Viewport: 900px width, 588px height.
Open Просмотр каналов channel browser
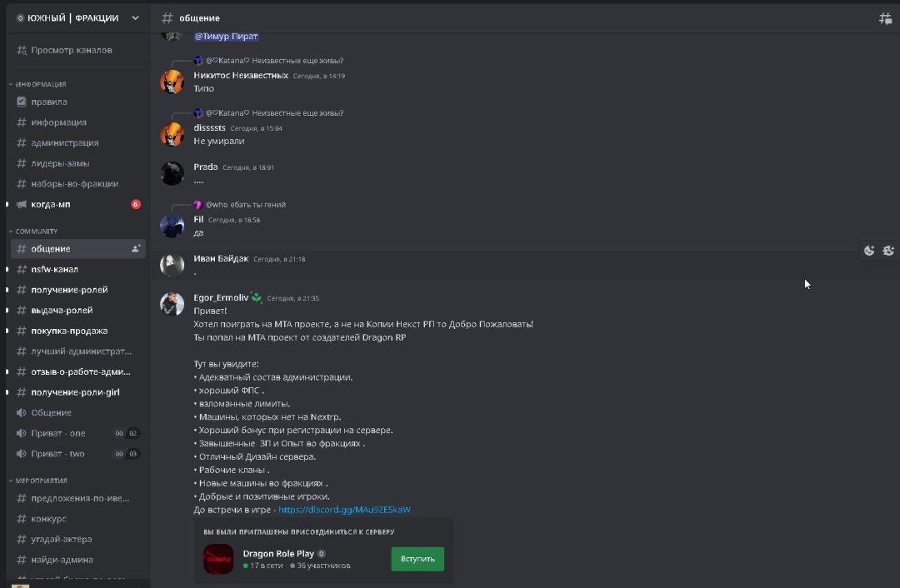(71, 50)
